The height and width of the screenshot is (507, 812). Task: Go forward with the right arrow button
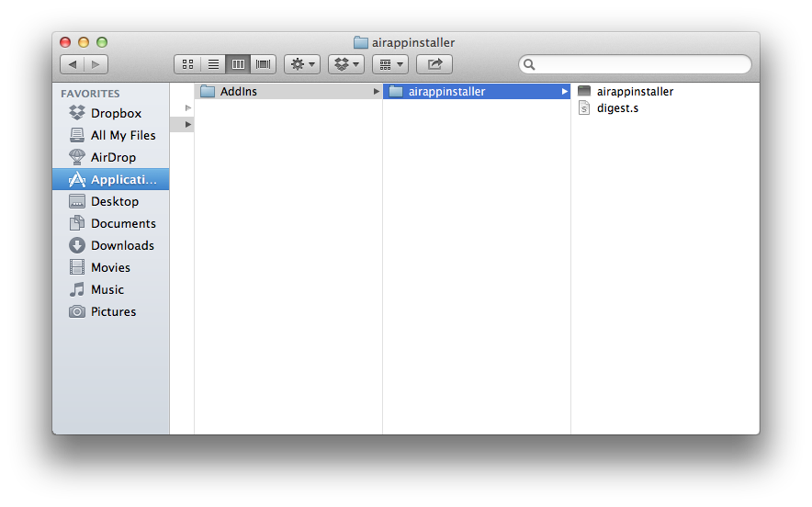click(x=96, y=64)
